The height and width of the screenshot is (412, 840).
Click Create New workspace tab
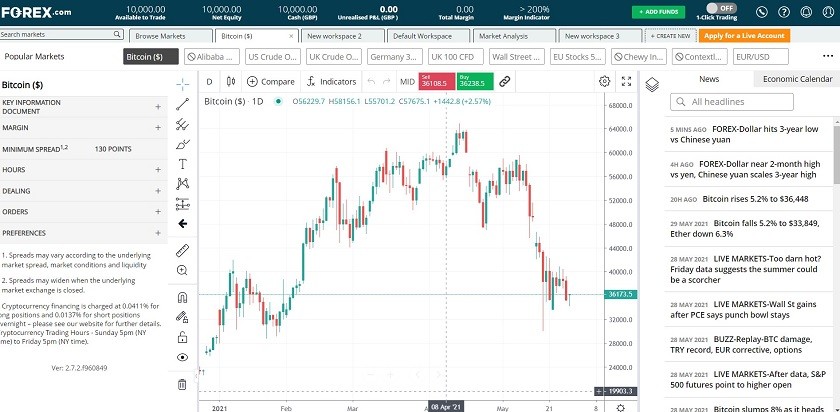coord(670,36)
